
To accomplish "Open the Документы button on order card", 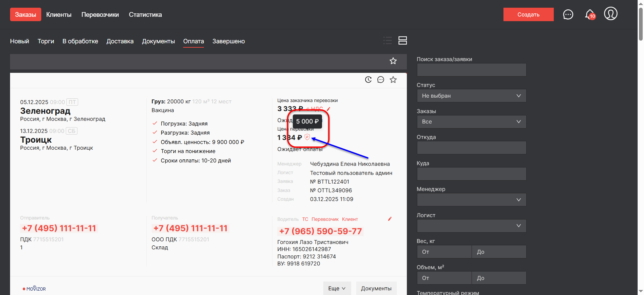I will point(376,288).
